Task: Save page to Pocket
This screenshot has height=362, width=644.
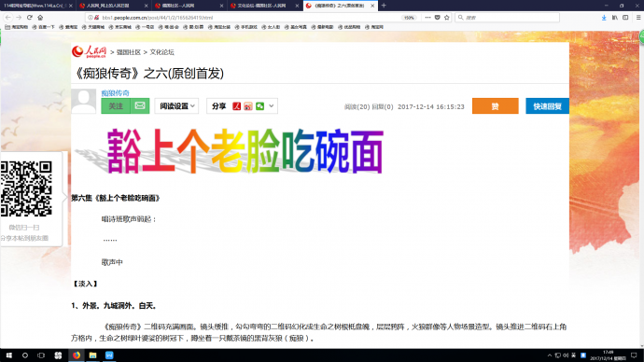Action: (438, 18)
